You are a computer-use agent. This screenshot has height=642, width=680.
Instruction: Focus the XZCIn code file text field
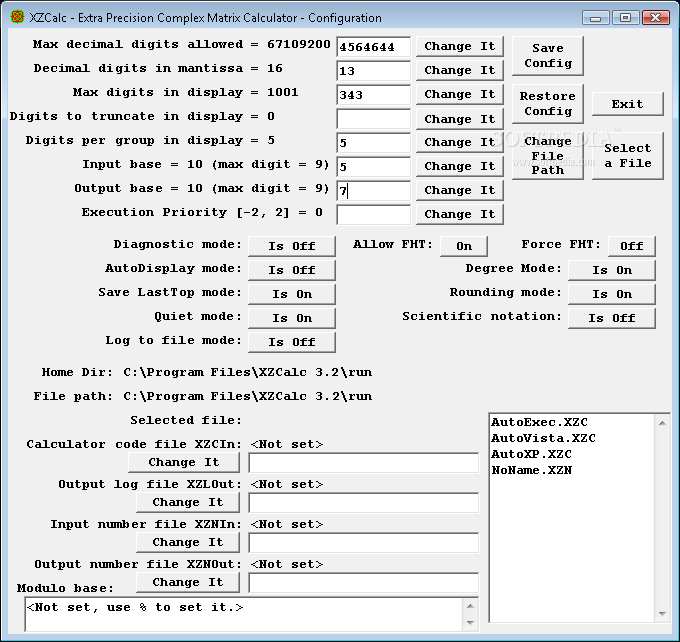pos(364,463)
